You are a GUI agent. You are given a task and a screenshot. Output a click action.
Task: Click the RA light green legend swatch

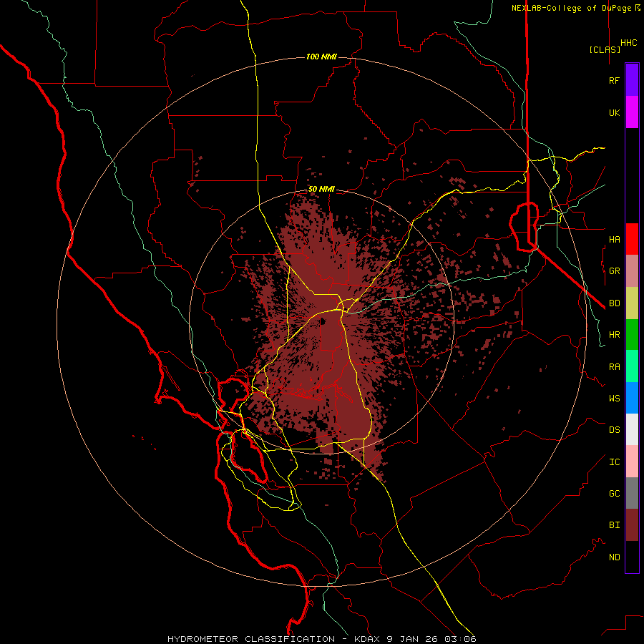click(x=632, y=366)
